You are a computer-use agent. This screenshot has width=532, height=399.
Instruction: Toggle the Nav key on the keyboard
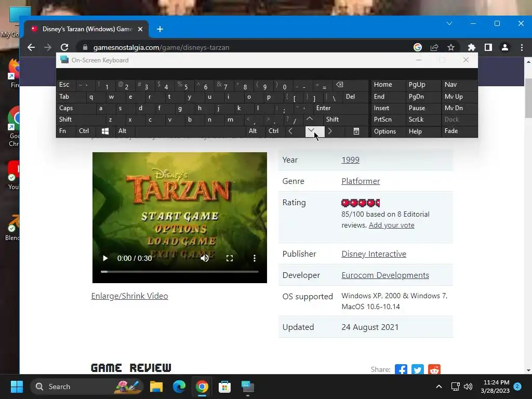point(459,85)
